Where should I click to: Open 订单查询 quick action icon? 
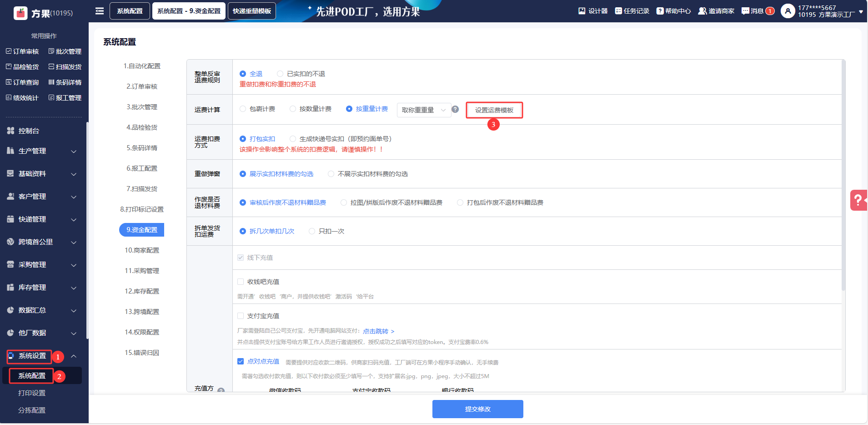pos(9,82)
